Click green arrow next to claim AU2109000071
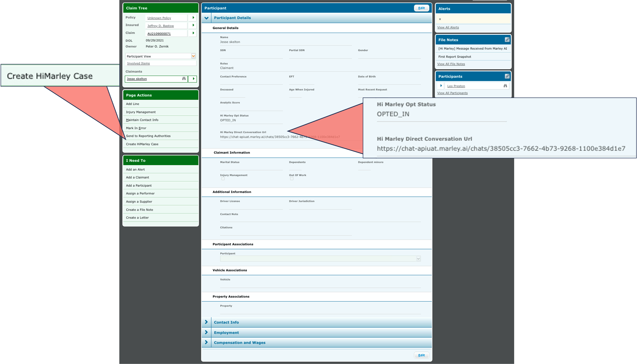Viewport: 637px width, 364px height. (193, 33)
